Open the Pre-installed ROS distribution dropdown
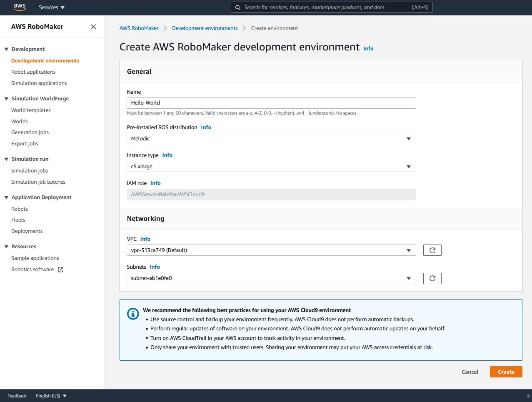This screenshot has width=532, height=402. coord(271,139)
